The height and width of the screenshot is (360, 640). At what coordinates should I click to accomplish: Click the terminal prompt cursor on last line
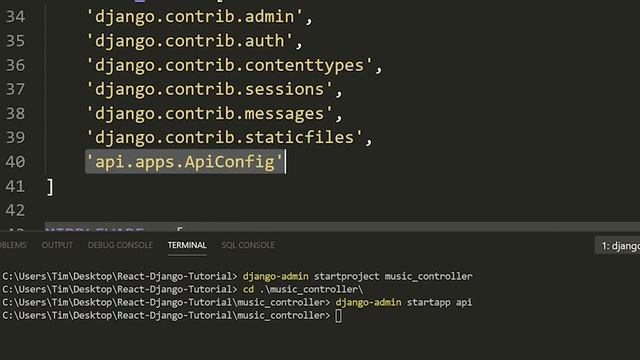[x=338, y=316]
